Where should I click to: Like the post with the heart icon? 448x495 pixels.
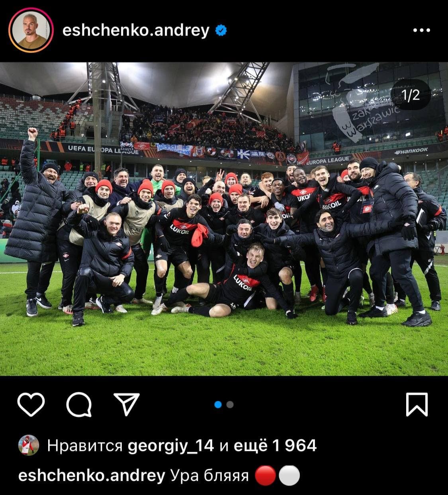coord(31,405)
